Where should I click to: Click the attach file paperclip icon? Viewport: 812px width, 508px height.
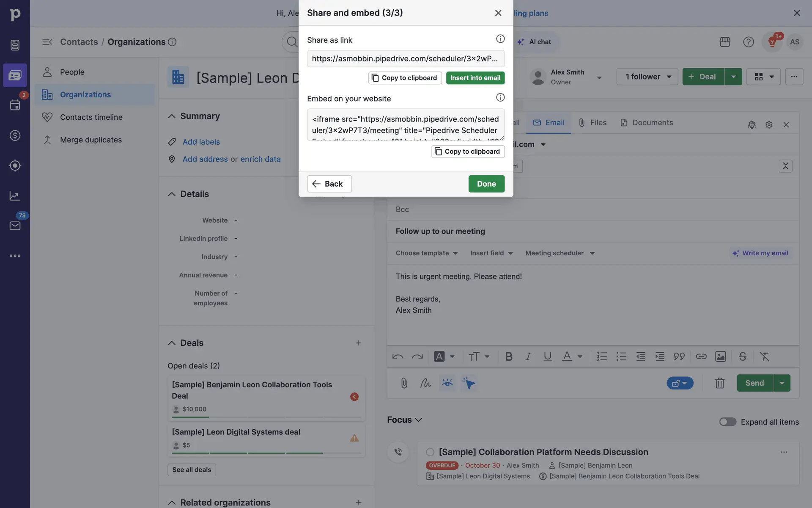pos(404,383)
